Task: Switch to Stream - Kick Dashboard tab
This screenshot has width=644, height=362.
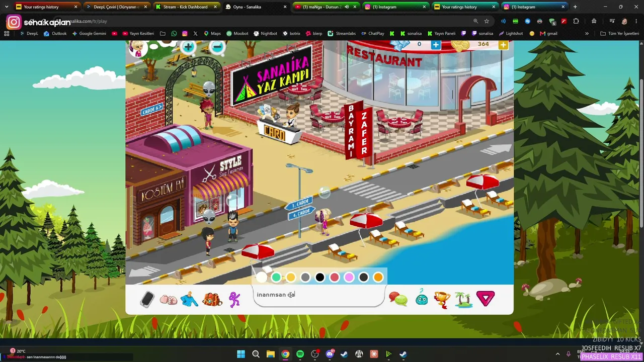Action: (186, 7)
